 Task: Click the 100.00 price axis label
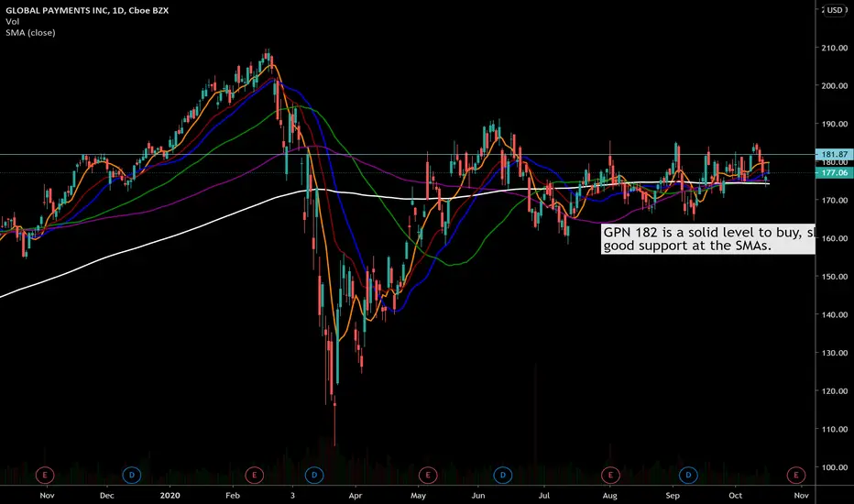835,467
